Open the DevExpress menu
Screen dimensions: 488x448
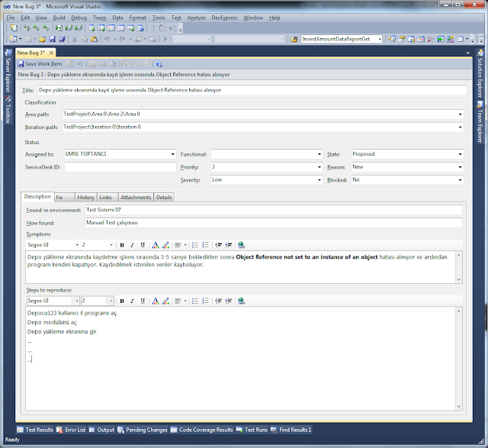[224, 18]
